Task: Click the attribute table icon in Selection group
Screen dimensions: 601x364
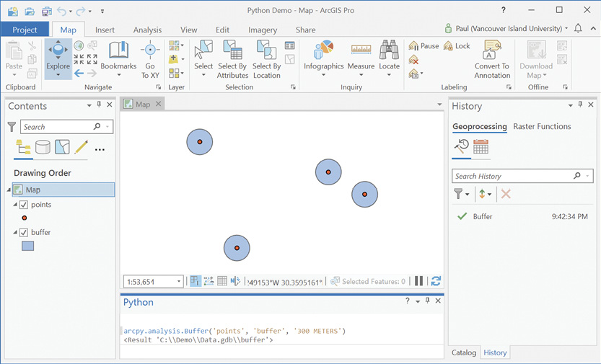Action: pos(290,46)
